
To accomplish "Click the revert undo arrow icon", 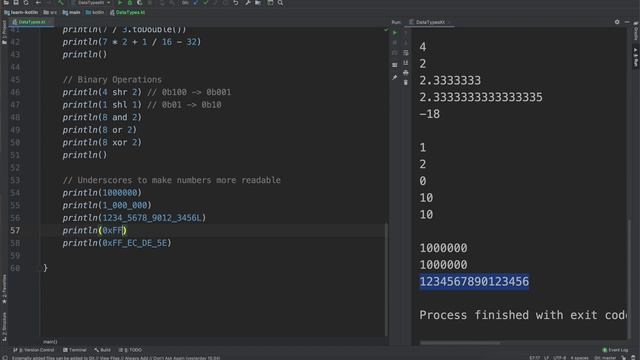I will [236, 2].
